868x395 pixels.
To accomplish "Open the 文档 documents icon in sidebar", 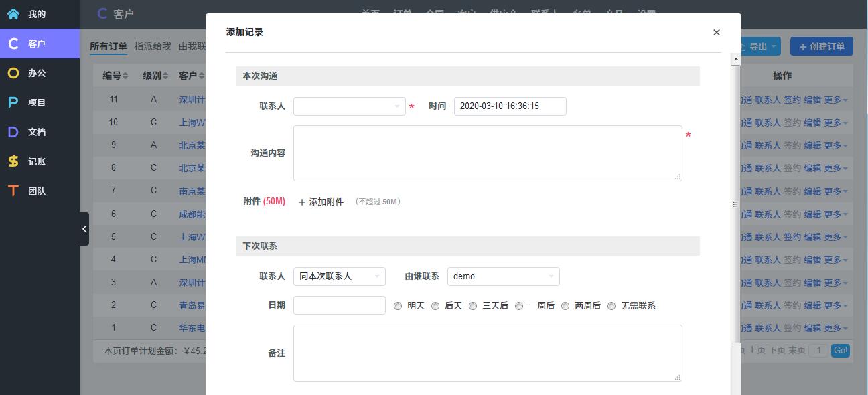I will coord(13,132).
